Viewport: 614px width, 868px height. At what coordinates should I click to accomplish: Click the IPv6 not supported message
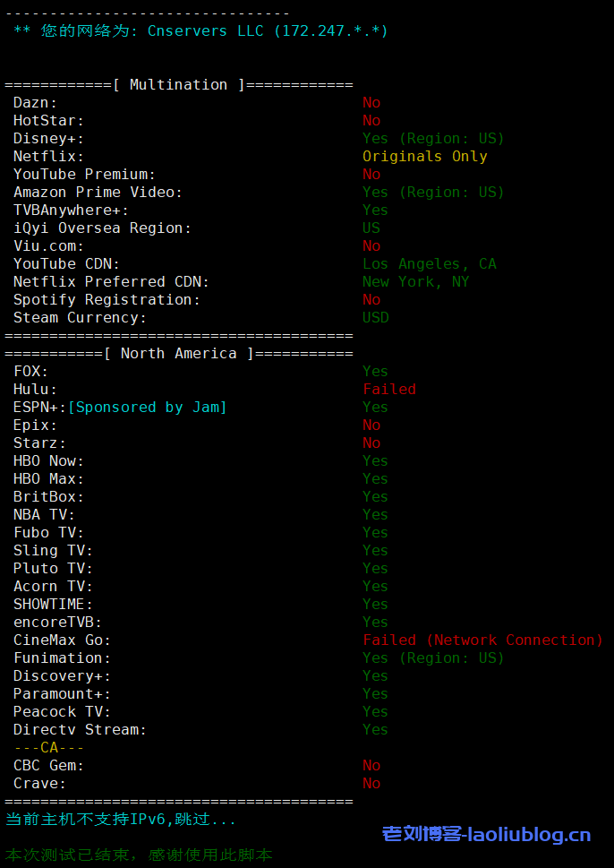pos(121,820)
